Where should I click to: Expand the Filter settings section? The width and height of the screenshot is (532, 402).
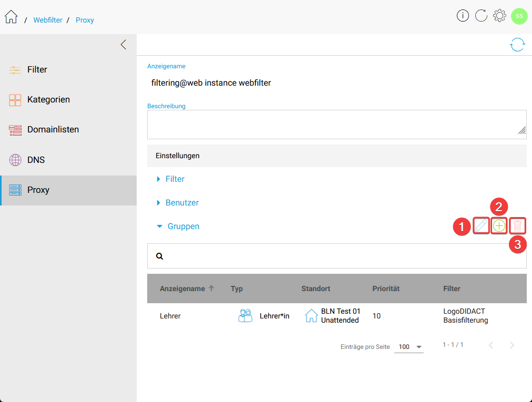(x=171, y=179)
